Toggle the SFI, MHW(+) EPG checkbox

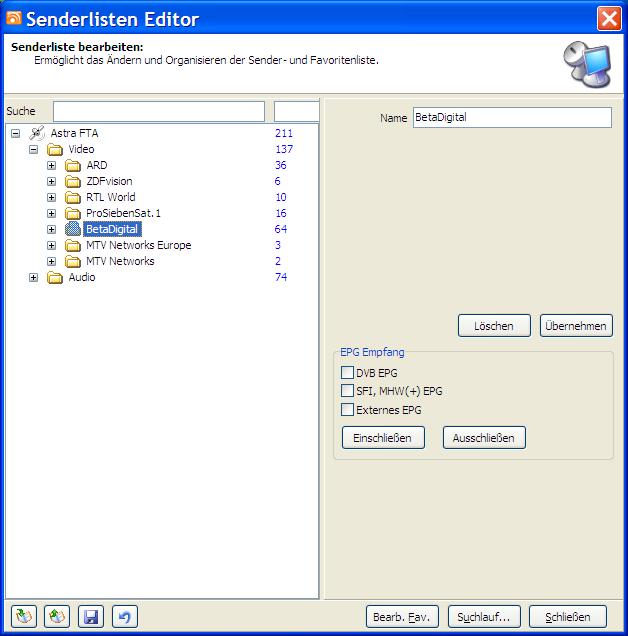(x=347, y=391)
